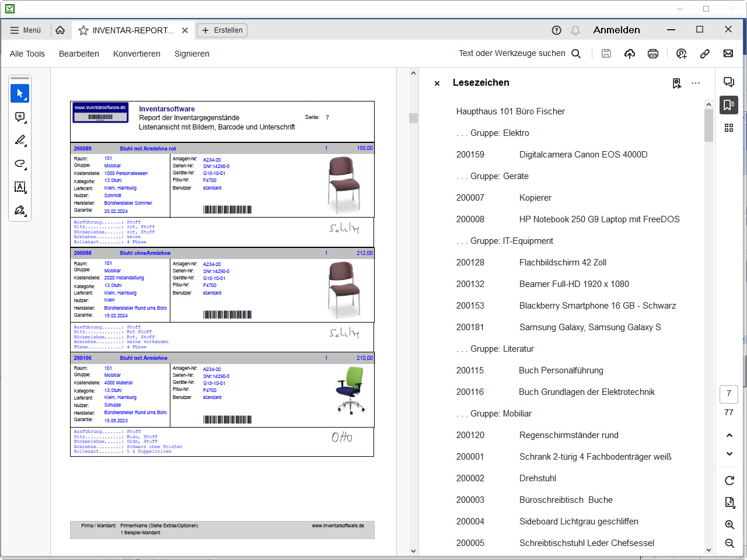Save the document using the save icon
Image resolution: width=747 pixels, height=560 pixels.
[606, 53]
